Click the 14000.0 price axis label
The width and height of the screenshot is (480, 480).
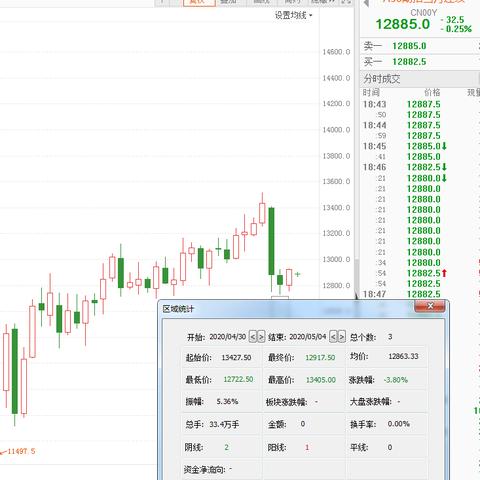click(336, 130)
